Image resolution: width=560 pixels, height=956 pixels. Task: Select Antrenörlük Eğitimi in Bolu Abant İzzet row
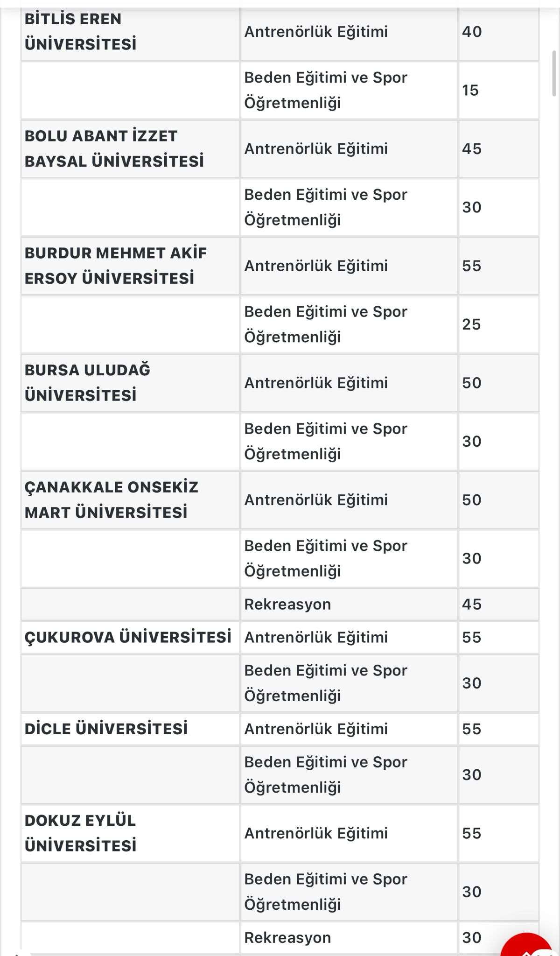pyautogui.click(x=316, y=149)
